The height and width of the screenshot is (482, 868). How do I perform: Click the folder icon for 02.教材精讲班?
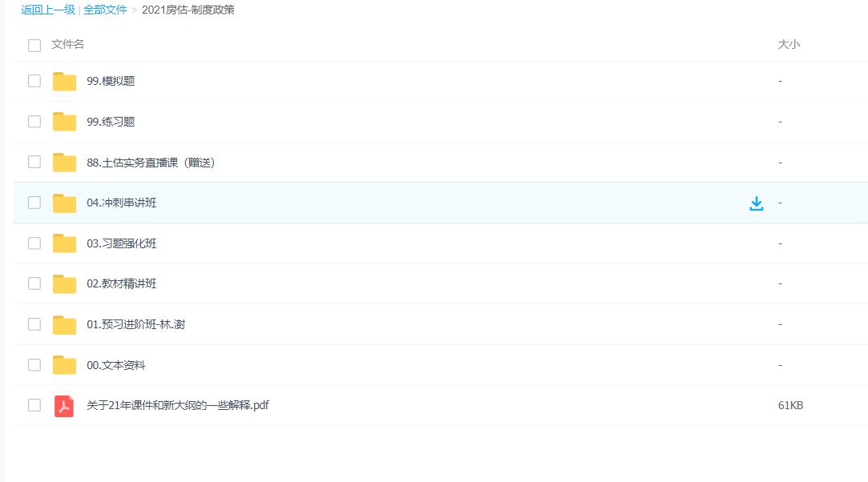click(64, 283)
